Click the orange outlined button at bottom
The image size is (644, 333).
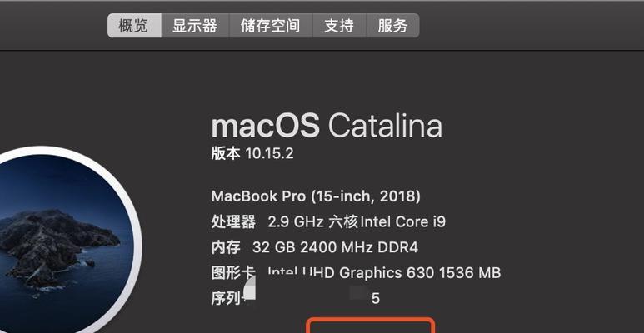pos(371,326)
